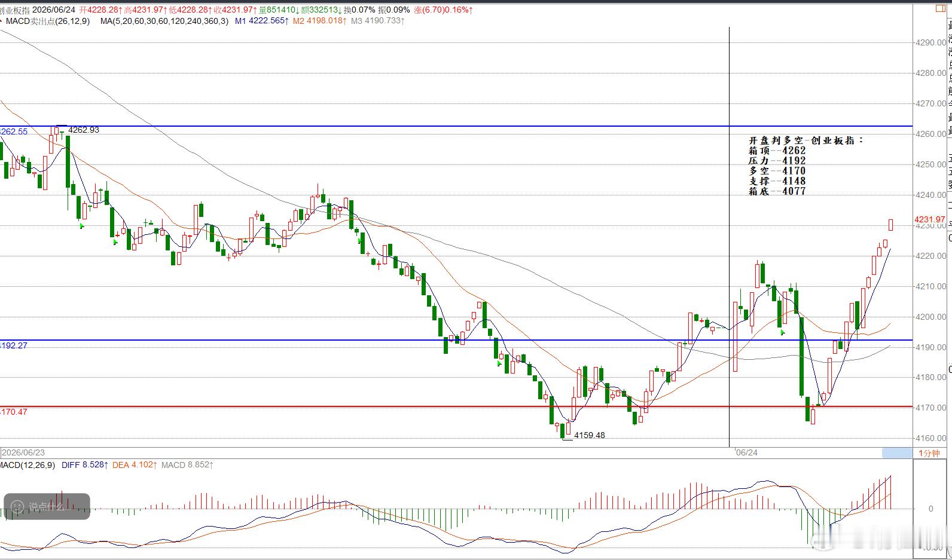952x560 pixels.
Task: Click the DEA 4.102 value
Action: (x=136, y=465)
